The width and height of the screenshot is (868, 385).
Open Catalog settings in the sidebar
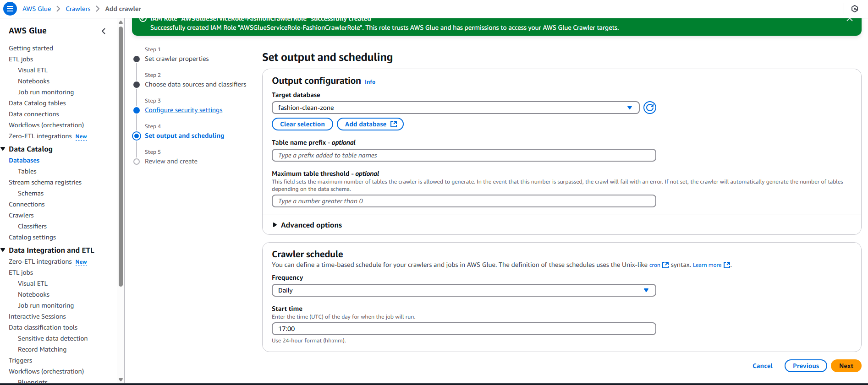tap(32, 237)
